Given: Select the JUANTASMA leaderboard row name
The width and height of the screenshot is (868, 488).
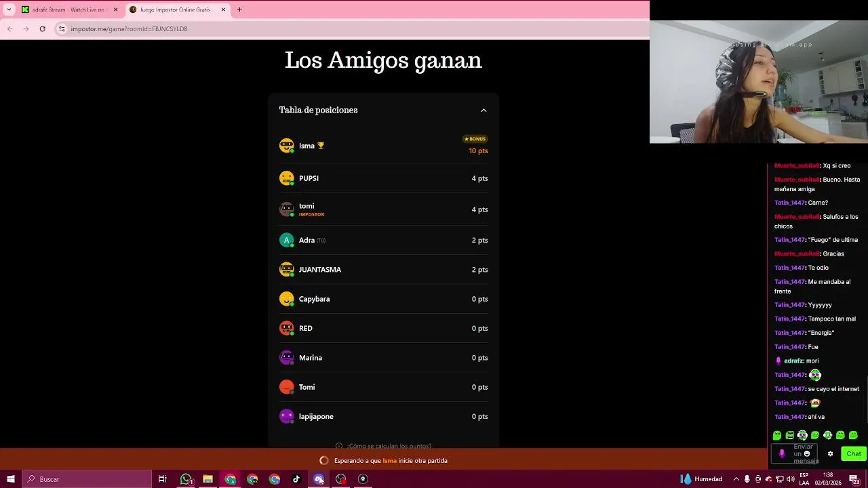Looking at the screenshot, I should click(x=320, y=270).
